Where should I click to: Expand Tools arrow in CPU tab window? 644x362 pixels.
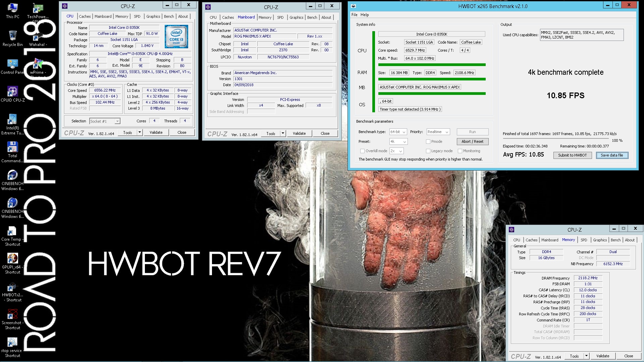[x=140, y=132]
